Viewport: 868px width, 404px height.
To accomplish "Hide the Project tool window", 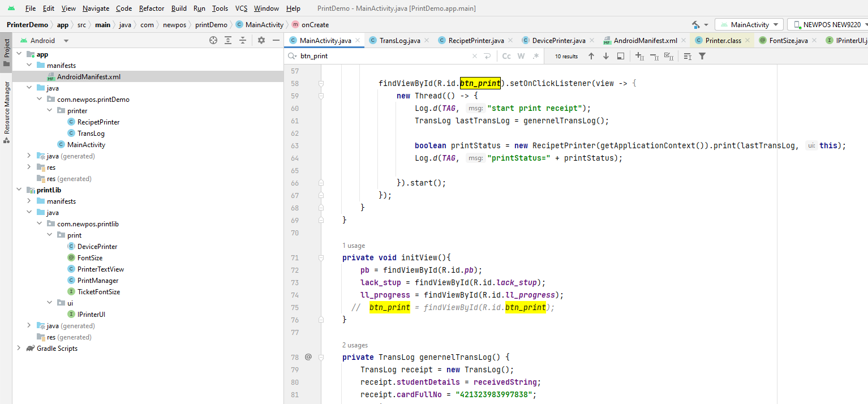I will tap(276, 40).
